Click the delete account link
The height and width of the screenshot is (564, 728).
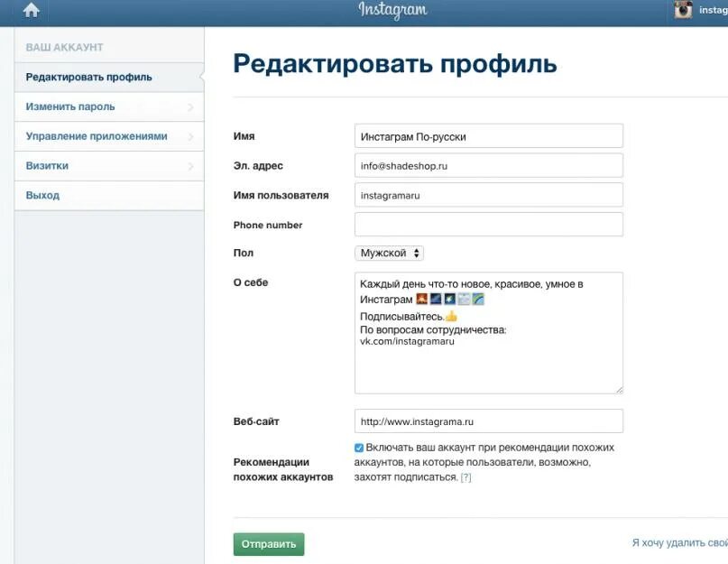click(679, 542)
